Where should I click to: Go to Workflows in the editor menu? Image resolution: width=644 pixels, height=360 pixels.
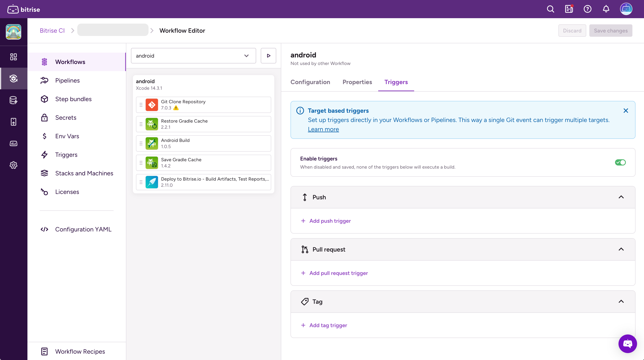tap(76, 62)
